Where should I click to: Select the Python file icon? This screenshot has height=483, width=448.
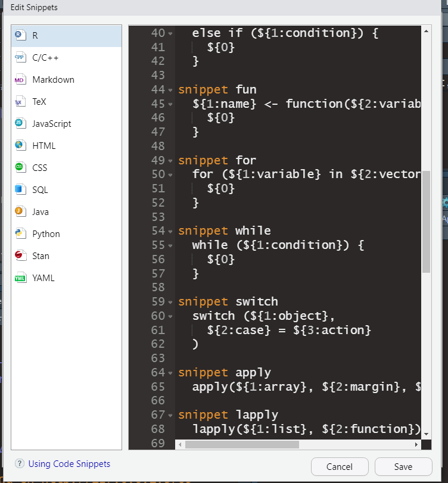pos(20,234)
